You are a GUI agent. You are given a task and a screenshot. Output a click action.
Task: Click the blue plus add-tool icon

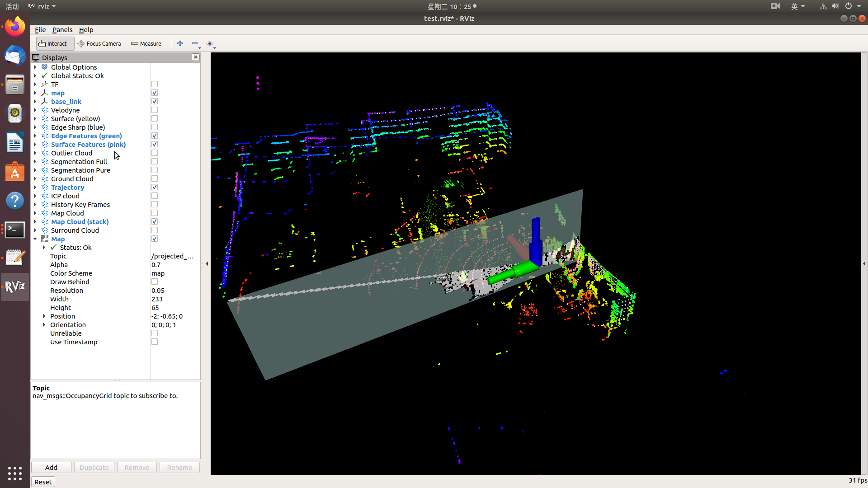180,43
